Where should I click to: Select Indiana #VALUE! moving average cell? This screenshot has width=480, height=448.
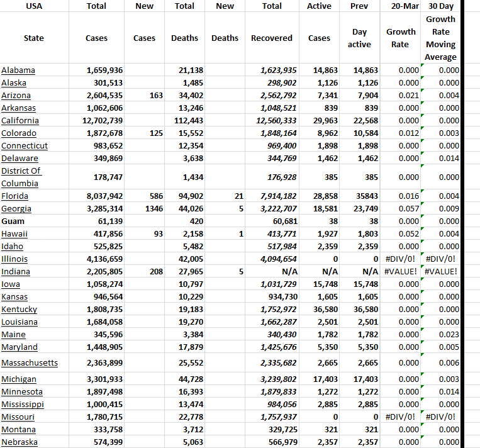(440, 272)
